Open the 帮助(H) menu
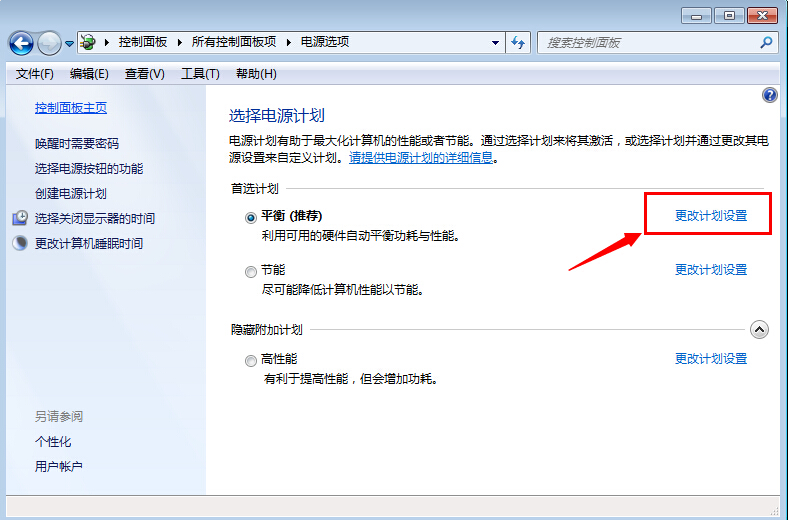The width and height of the screenshot is (788, 520). (x=256, y=74)
